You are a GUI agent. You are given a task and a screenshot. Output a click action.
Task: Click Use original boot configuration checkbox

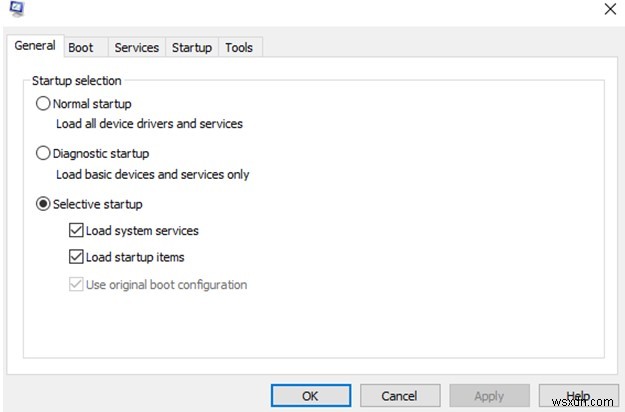77,284
